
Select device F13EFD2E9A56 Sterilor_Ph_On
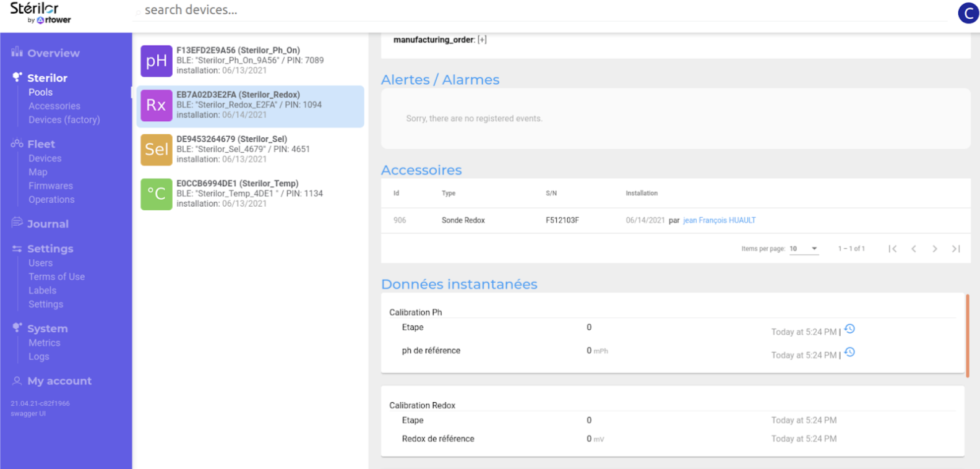click(251, 61)
